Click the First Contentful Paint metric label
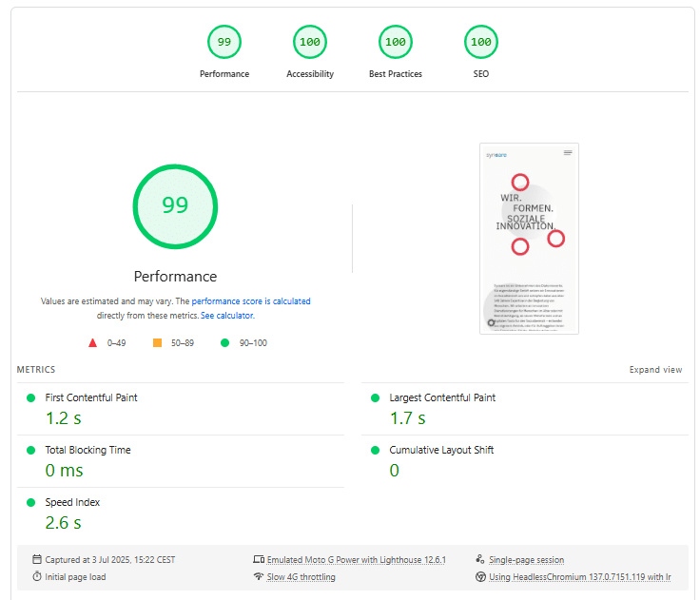Viewport: 700px width, 600px height. (x=91, y=397)
